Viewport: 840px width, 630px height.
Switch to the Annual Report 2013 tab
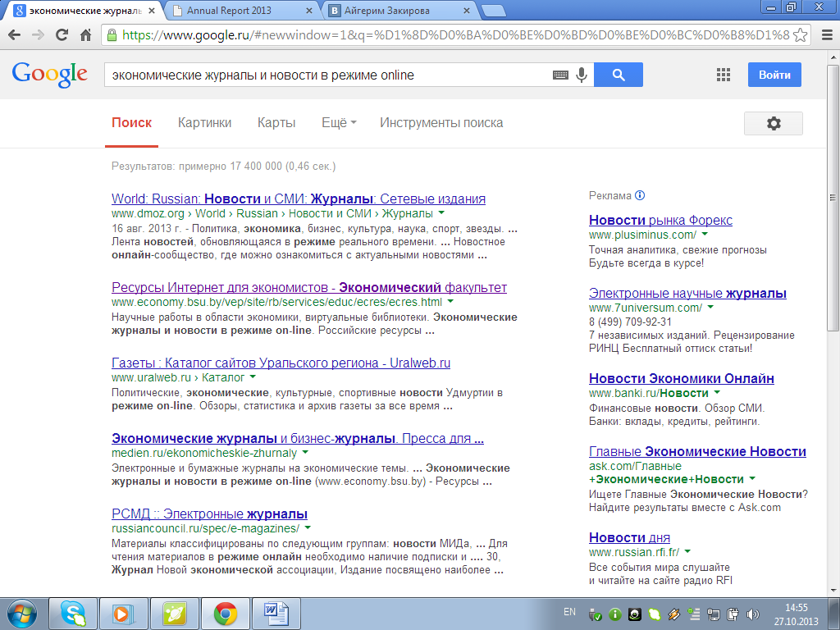(x=240, y=11)
